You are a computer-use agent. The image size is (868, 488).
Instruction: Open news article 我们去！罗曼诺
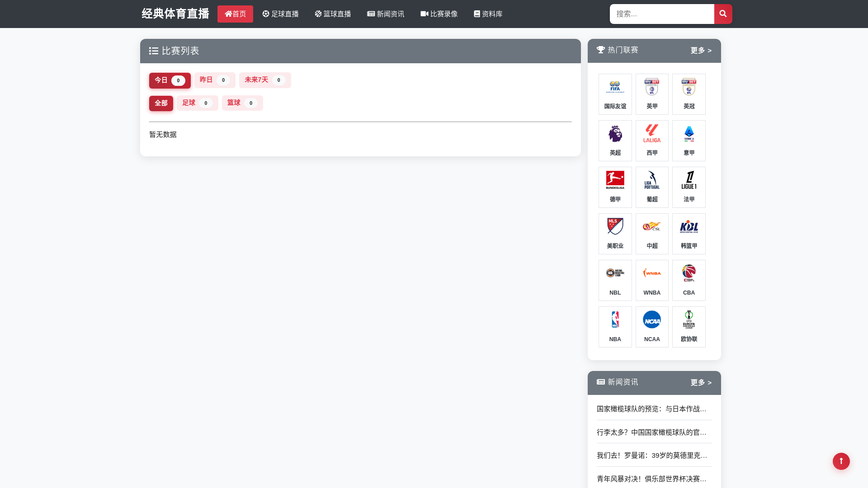pyautogui.click(x=652, y=455)
